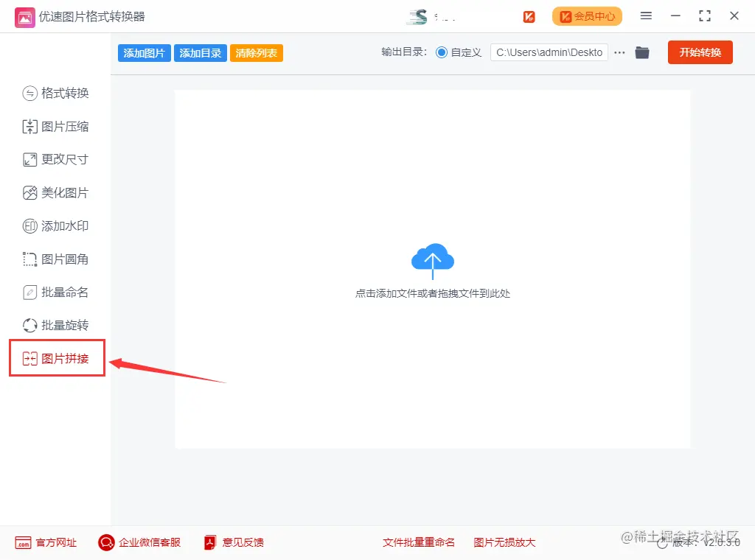Open the 格式转换 format conversion function
The width and height of the screenshot is (755, 560).
(55, 93)
